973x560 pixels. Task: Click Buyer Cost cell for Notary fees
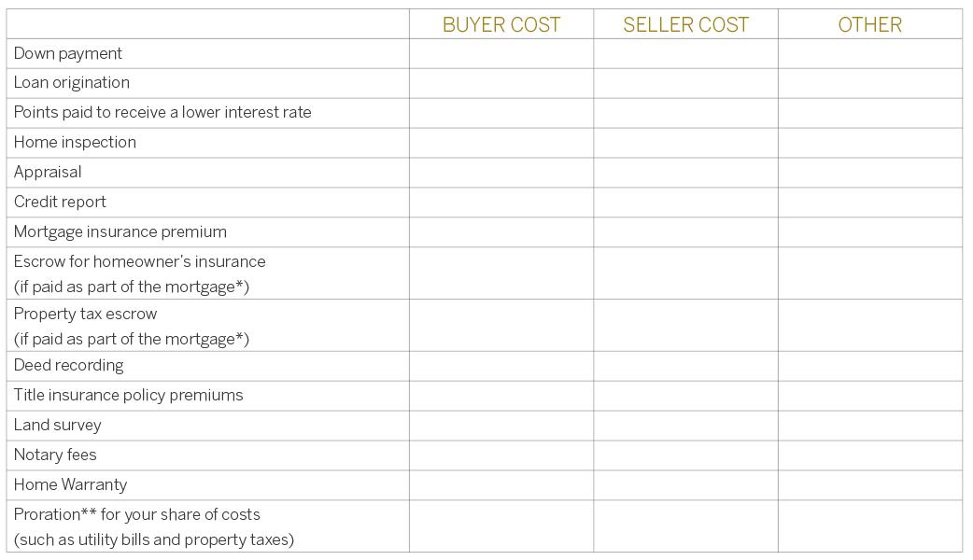(501, 455)
